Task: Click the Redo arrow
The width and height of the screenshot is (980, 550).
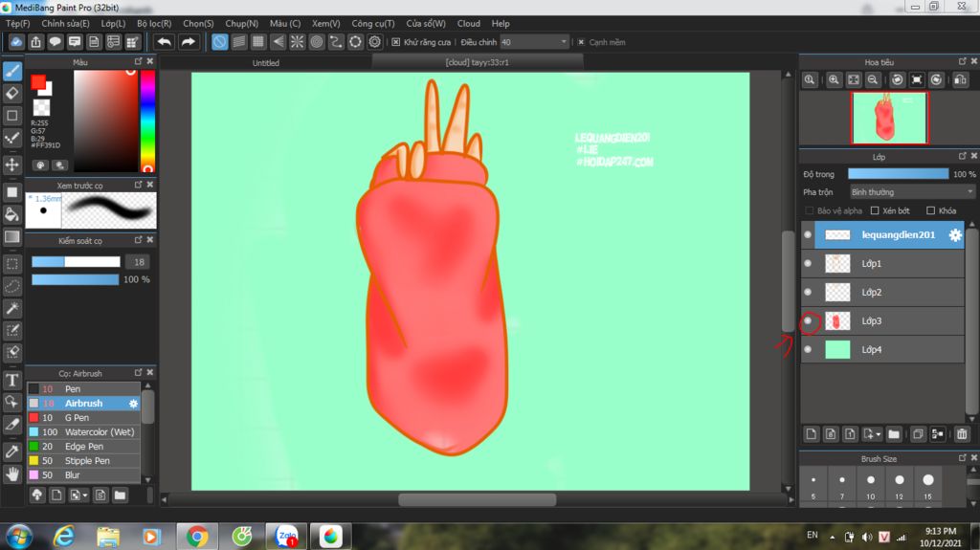Action: click(x=188, y=42)
